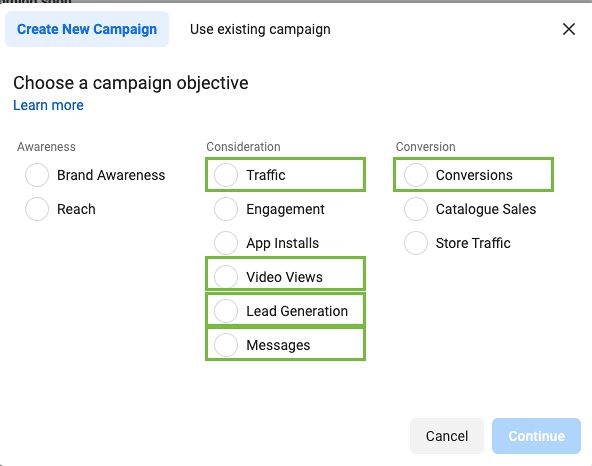This screenshot has width=592, height=466.
Task: Pick the App Installs option
Action: (x=226, y=243)
